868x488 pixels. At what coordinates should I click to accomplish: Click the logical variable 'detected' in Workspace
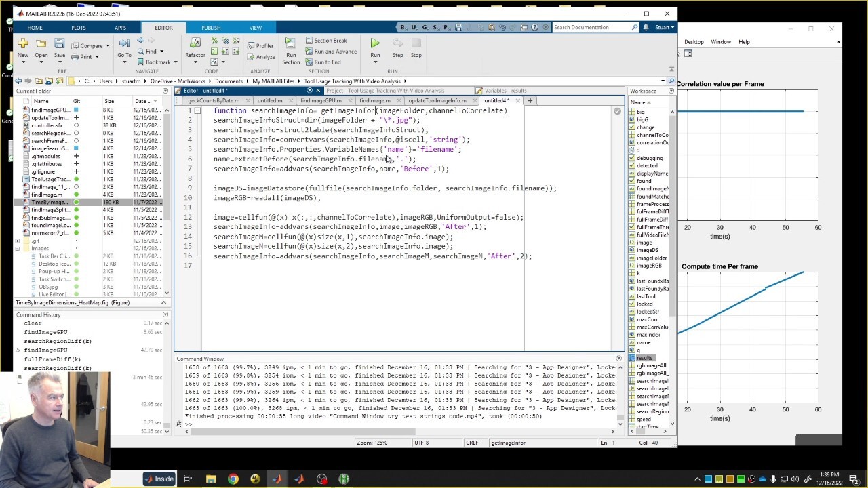click(x=646, y=165)
